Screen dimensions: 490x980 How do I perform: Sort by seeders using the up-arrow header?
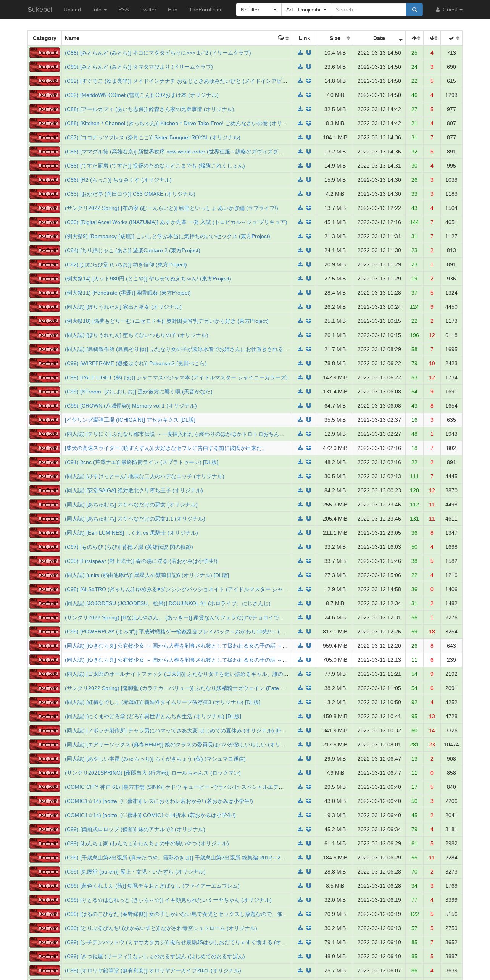(x=414, y=38)
